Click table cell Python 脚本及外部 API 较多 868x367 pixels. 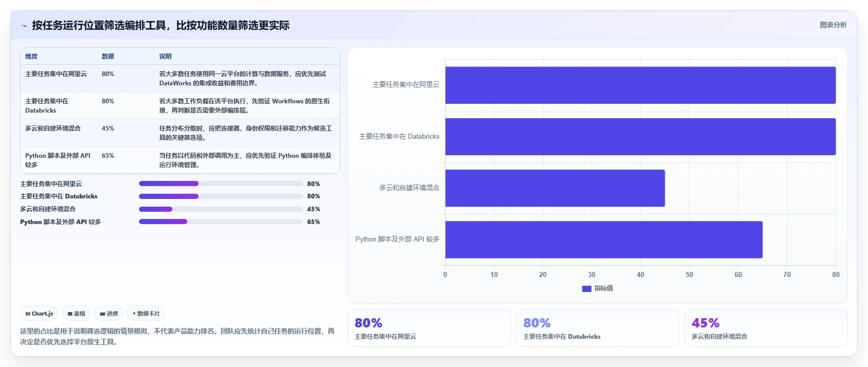[58, 160]
